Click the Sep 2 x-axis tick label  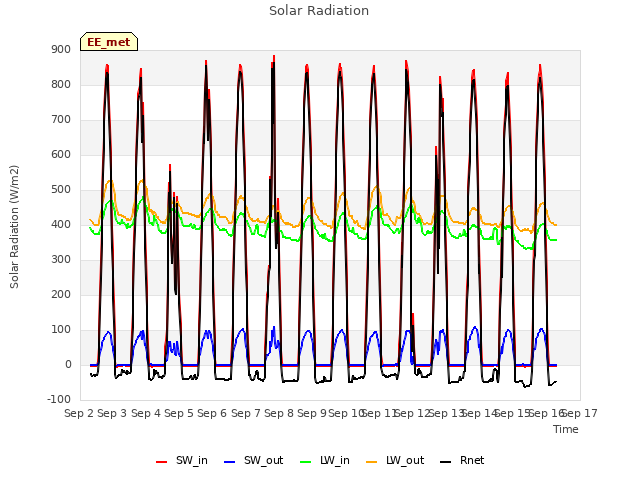pyautogui.click(x=79, y=413)
